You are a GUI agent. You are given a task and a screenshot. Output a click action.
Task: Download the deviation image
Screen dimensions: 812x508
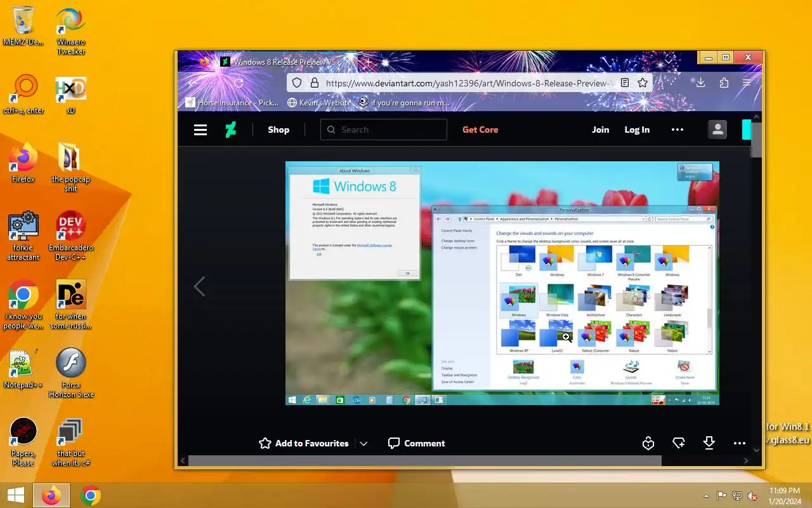coord(709,443)
